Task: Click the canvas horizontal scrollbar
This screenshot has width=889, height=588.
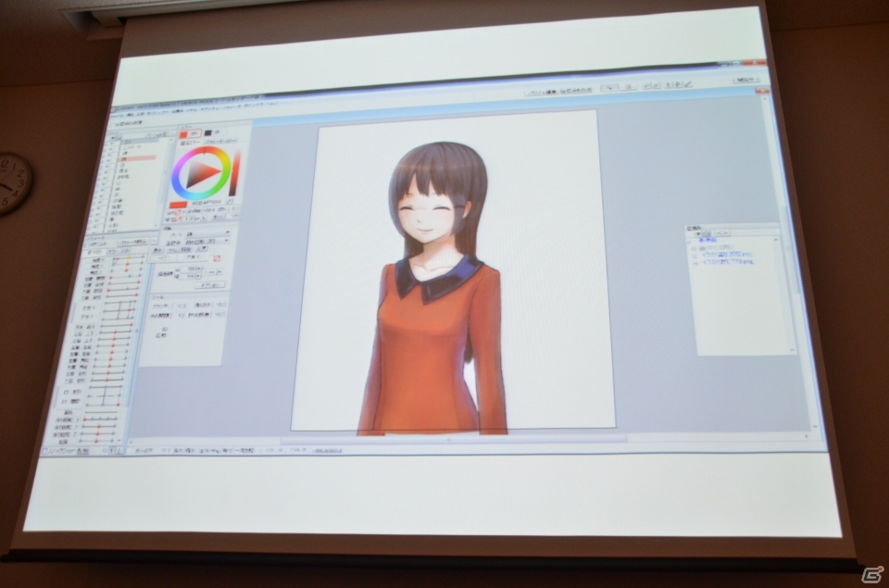Action: [x=454, y=440]
